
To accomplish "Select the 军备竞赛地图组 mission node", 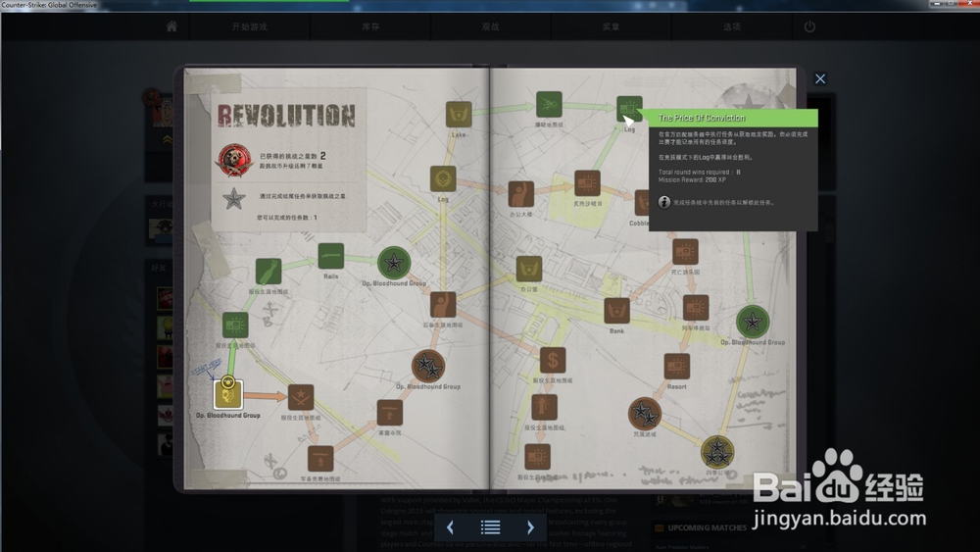I will (320, 459).
